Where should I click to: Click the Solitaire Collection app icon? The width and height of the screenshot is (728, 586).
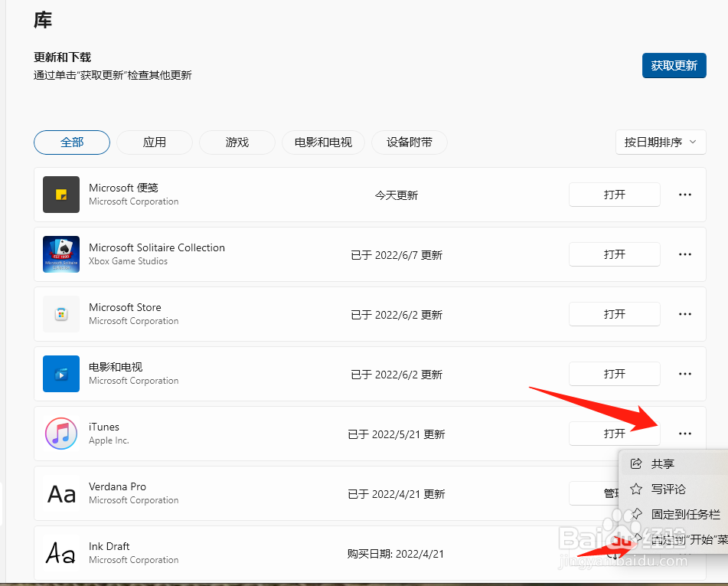pyautogui.click(x=61, y=254)
